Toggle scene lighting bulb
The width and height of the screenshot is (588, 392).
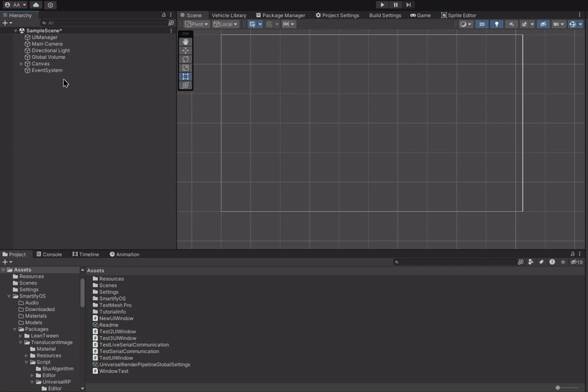(x=497, y=24)
